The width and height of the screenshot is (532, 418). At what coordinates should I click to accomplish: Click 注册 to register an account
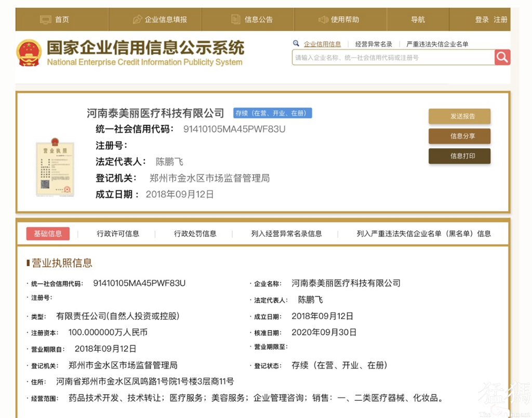point(500,19)
